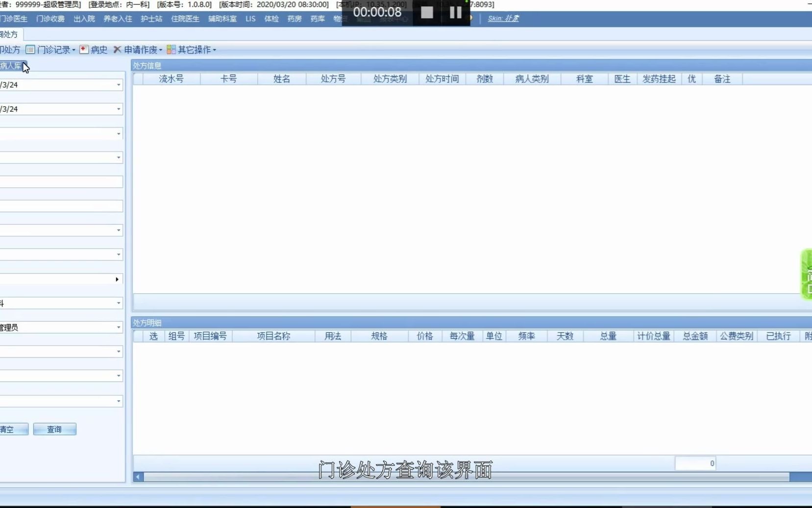
Task: Sort by 流水号 column header
Action: coord(172,79)
